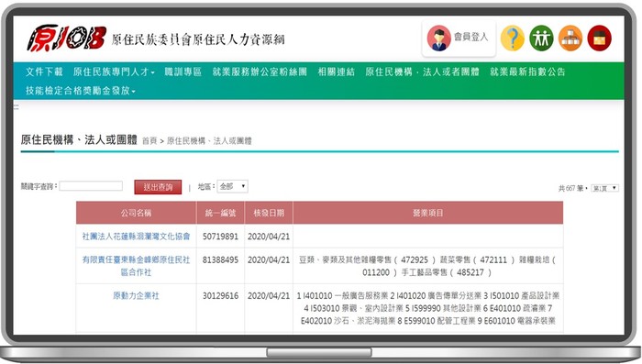The width and height of the screenshot is (642, 364).
Task: Expand the 原住民族專門人才 dropdown menu
Action: click(x=114, y=72)
